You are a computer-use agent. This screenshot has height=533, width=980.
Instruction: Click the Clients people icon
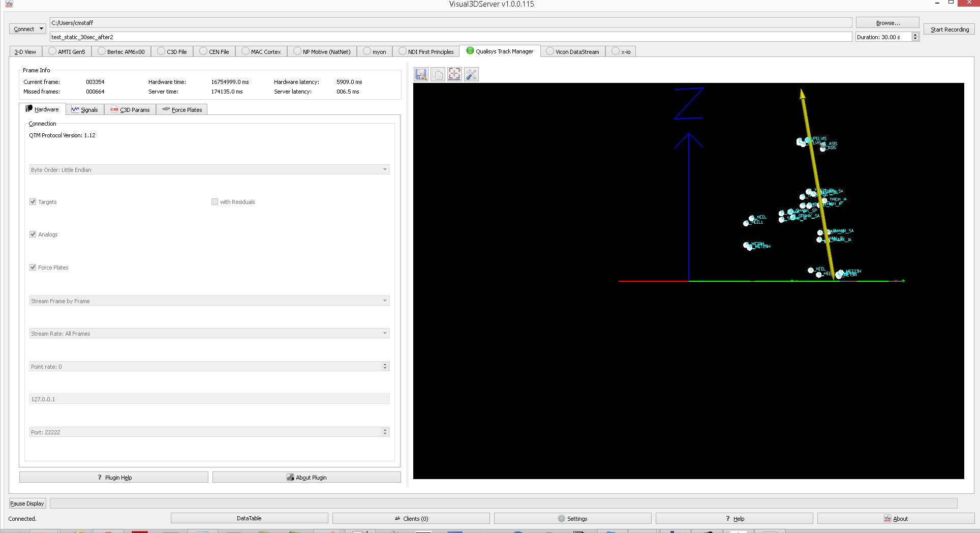tap(397, 518)
